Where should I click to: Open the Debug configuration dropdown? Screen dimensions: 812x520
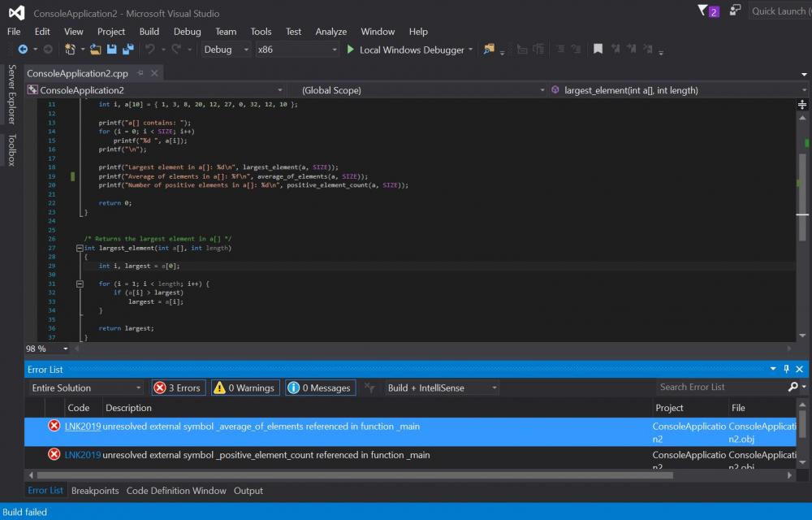[227, 50]
